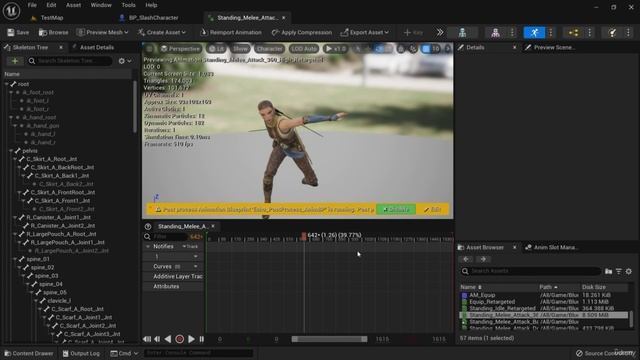Add new bone with plus button
This screenshot has width=640, height=360.
[x=15, y=61]
